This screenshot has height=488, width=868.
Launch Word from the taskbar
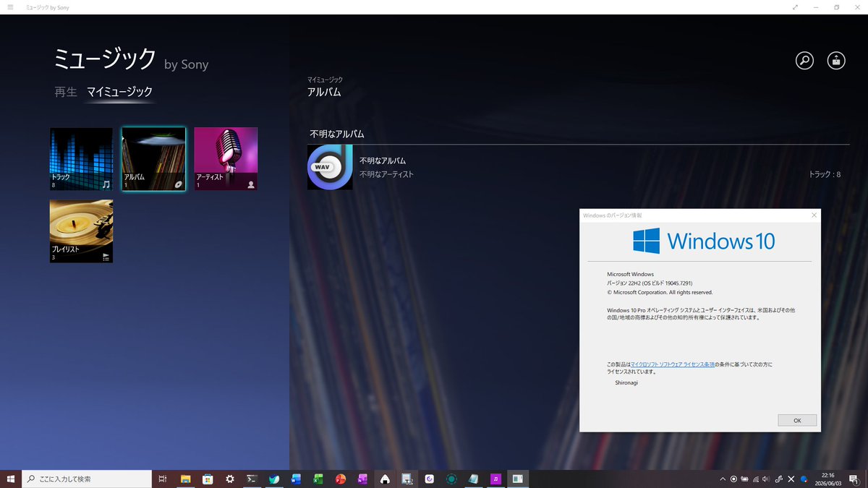[296, 479]
